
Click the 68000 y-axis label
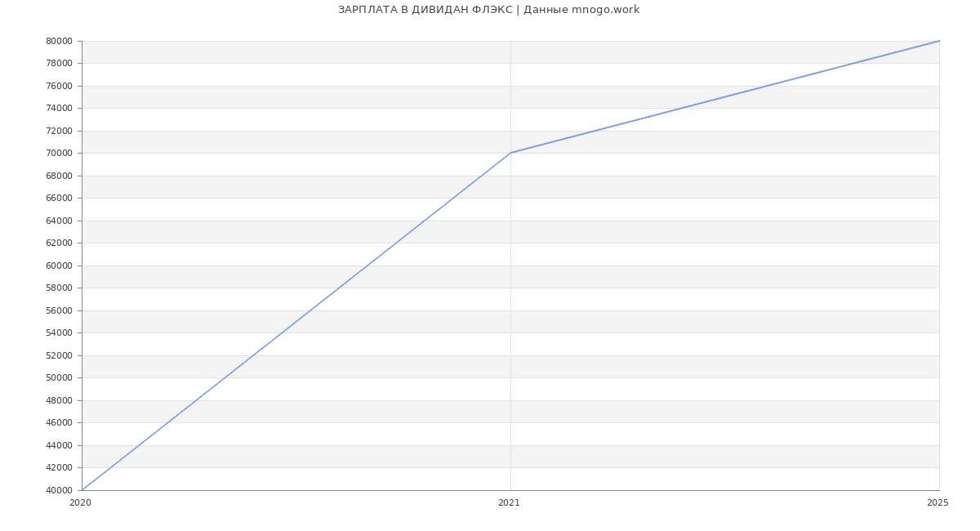[59, 176]
